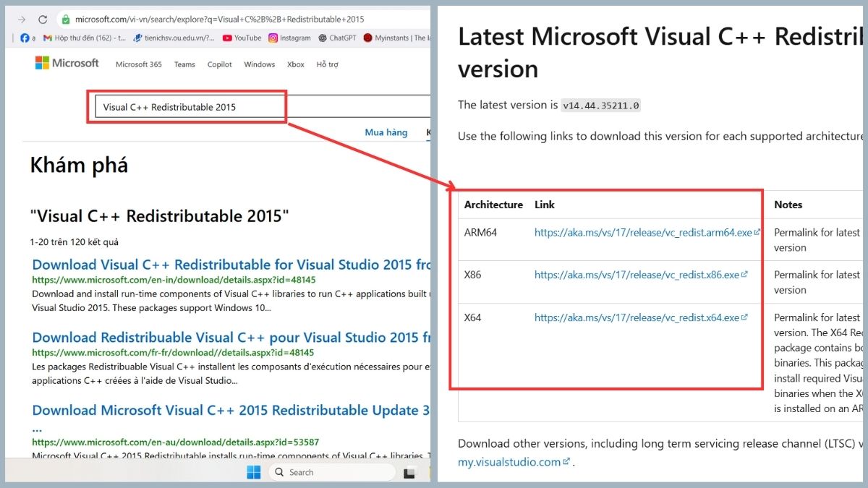Select Copilot in Microsoft navigation
Viewport: 868px width, 488px height.
pyautogui.click(x=219, y=64)
